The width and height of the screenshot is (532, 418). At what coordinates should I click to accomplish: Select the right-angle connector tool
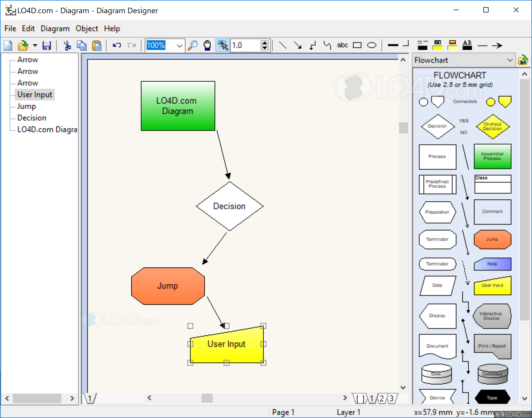[312, 46]
